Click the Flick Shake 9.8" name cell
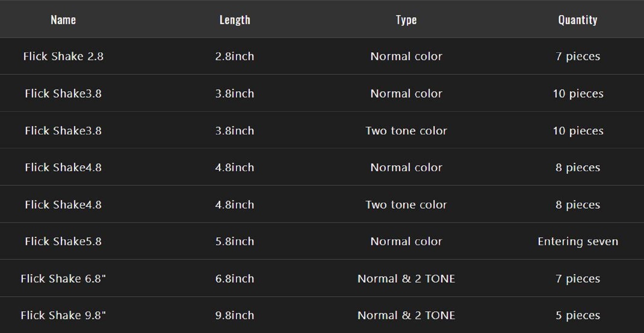Screen dimensions: 644x333 click(63, 315)
